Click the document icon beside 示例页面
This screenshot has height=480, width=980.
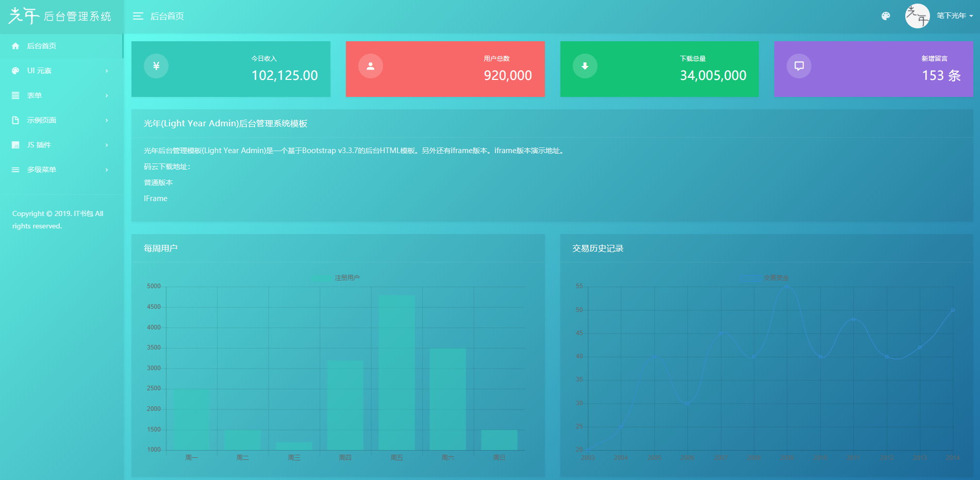click(x=15, y=120)
